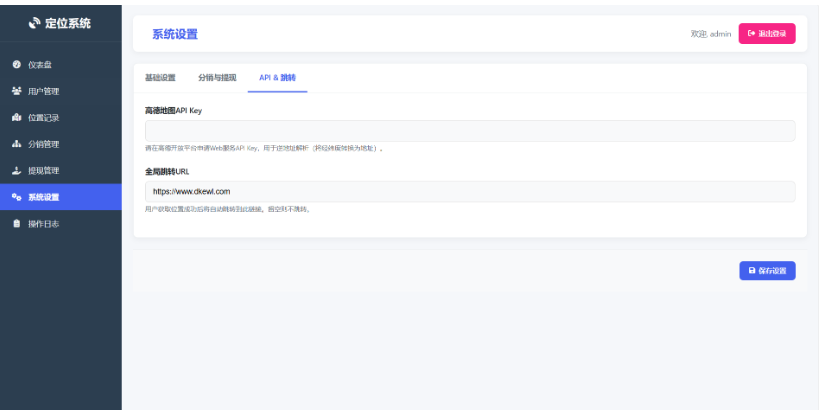Focus the 高德地图API Key input field
Screen dimensions: 825x410
coord(470,131)
